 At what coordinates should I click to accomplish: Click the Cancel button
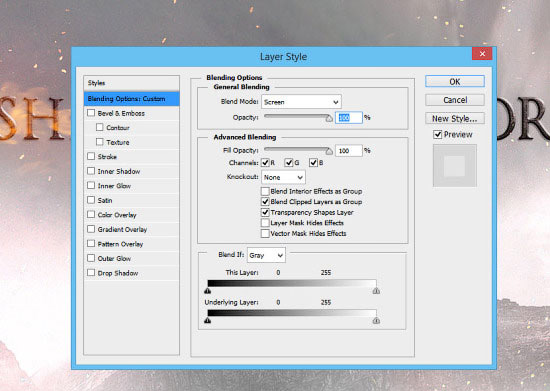point(455,100)
